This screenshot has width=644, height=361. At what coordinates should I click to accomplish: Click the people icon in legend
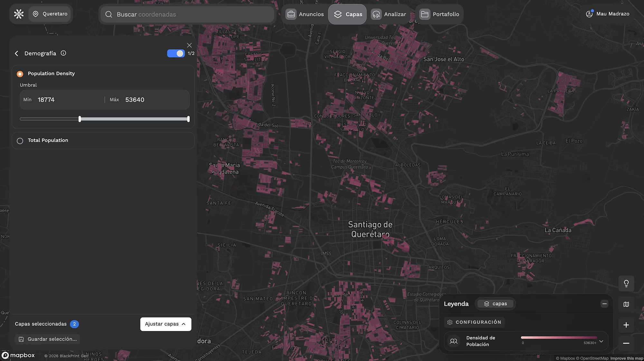pyautogui.click(x=454, y=341)
